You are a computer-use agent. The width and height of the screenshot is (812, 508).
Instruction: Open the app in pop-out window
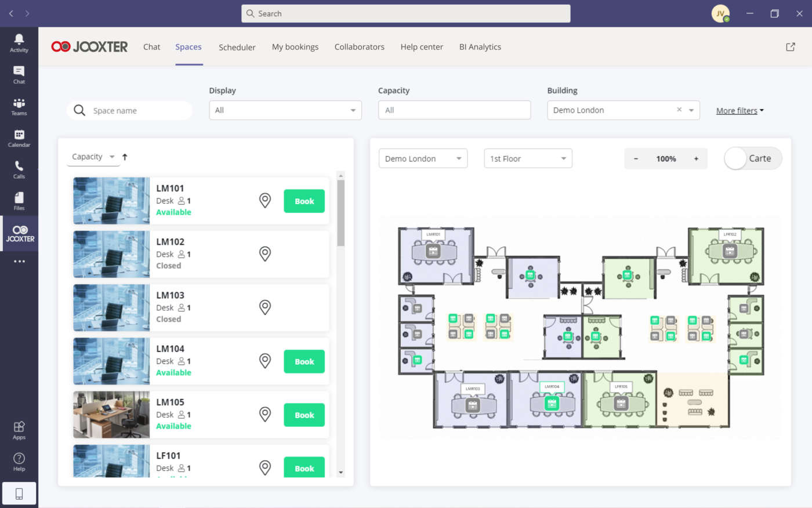[790, 47]
